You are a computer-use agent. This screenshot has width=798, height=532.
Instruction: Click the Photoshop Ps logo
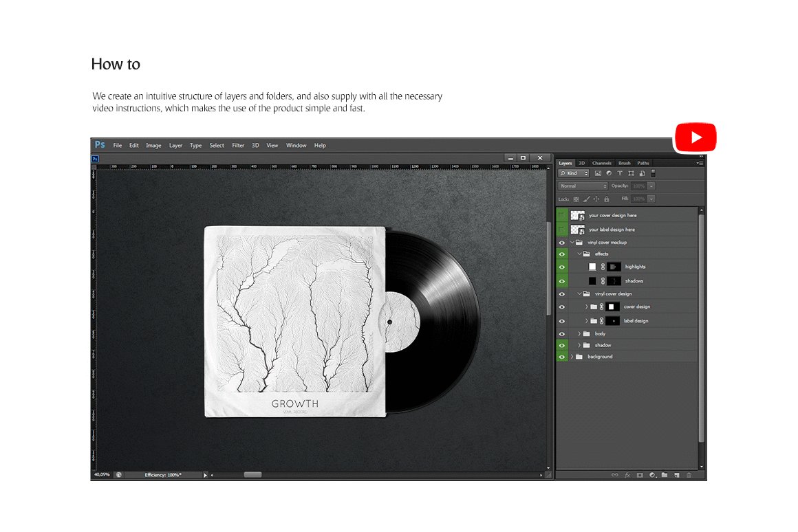click(100, 145)
